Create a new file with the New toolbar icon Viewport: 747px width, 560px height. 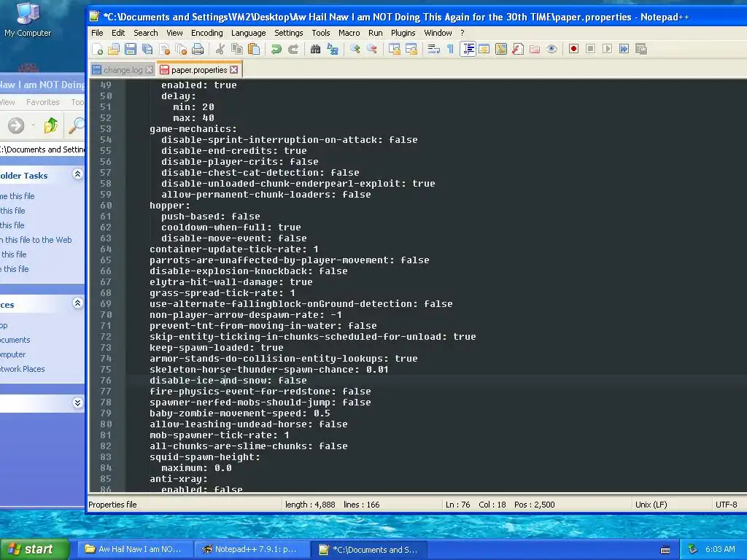[98, 49]
